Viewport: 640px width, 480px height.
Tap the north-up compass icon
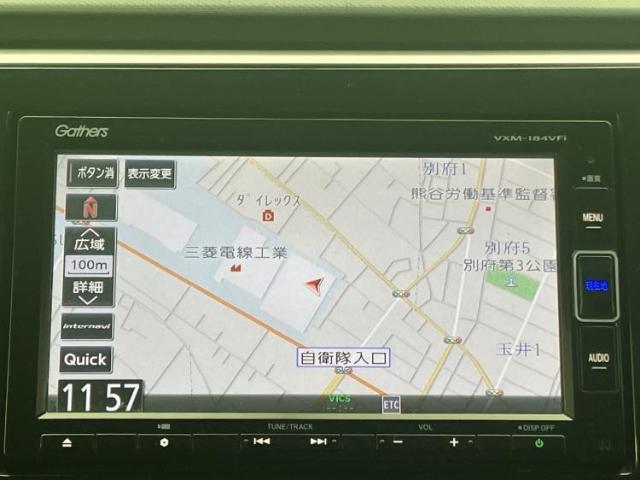[x=91, y=207]
